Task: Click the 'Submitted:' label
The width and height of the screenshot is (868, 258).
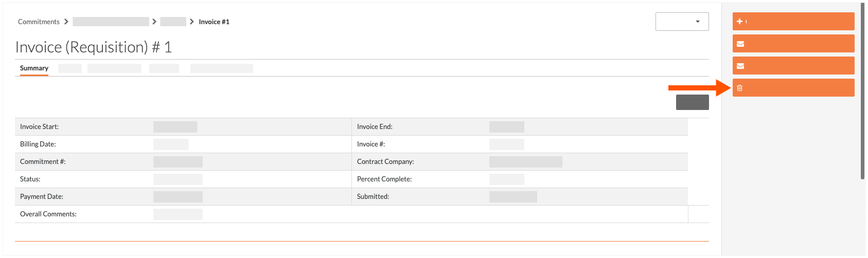Action: pos(373,196)
